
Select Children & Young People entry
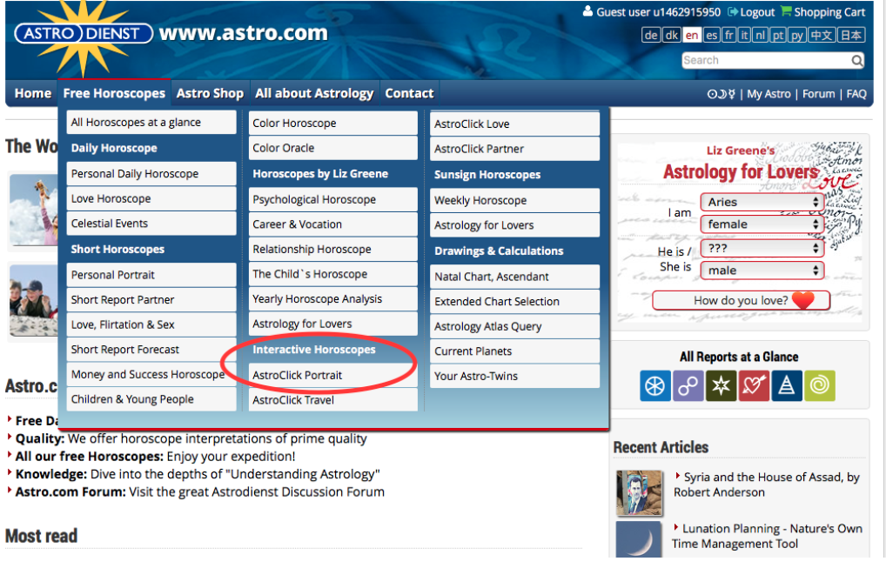pos(151,399)
